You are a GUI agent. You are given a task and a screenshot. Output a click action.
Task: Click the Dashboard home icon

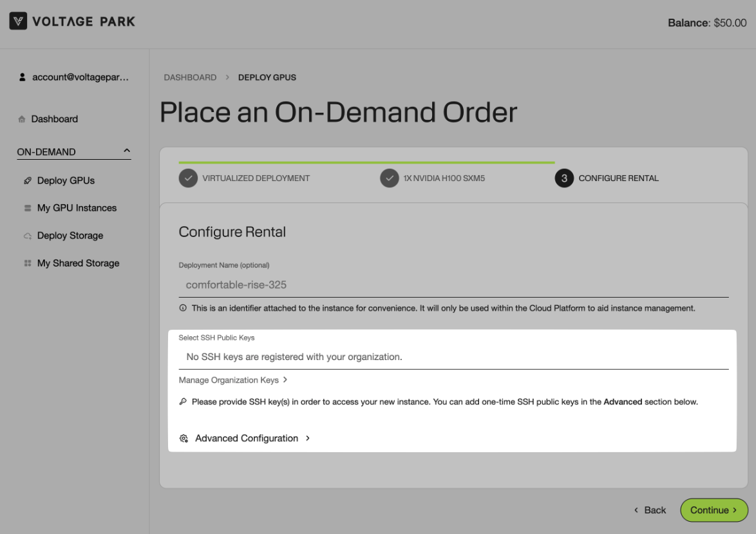click(x=23, y=120)
